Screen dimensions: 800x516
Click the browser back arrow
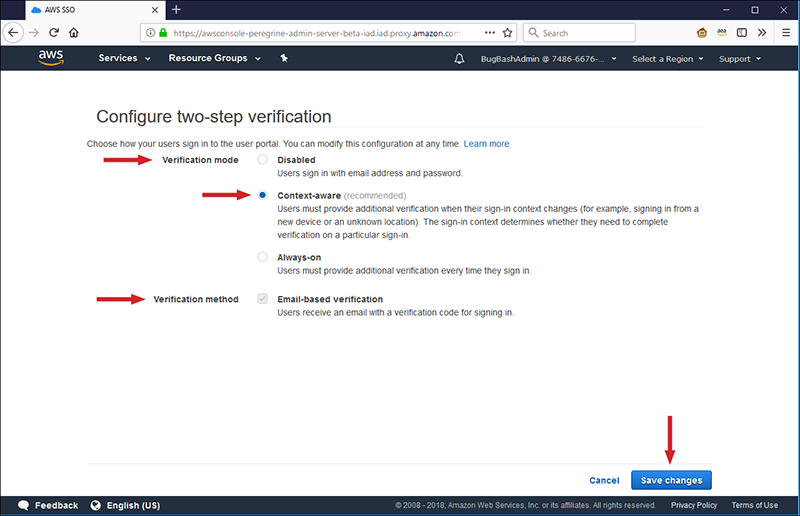[x=13, y=33]
